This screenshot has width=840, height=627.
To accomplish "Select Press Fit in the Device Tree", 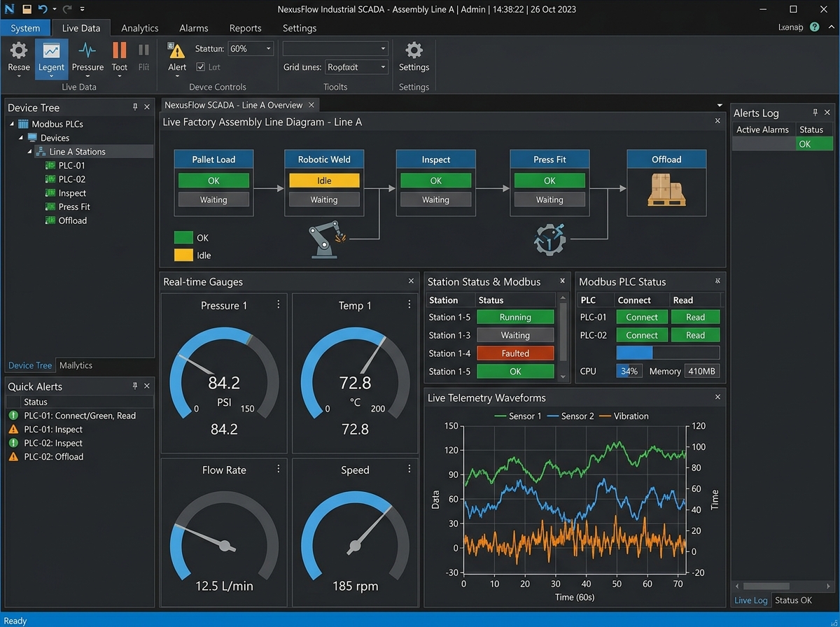I will [74, 206].
